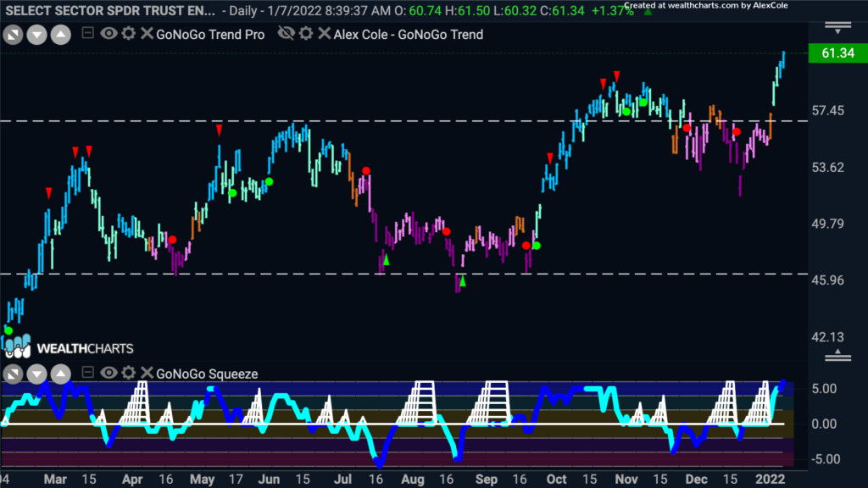Viewport: 868px width, 488px height.
Task: Click the Aug label on the date axis
Action: [413, 480]
